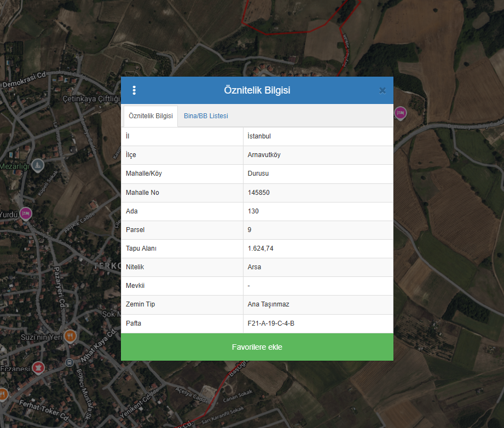Viewport: 504px width, 428px height.
Task: Switch to the Bina/BB Listesi tab
Action: point(206,116)
